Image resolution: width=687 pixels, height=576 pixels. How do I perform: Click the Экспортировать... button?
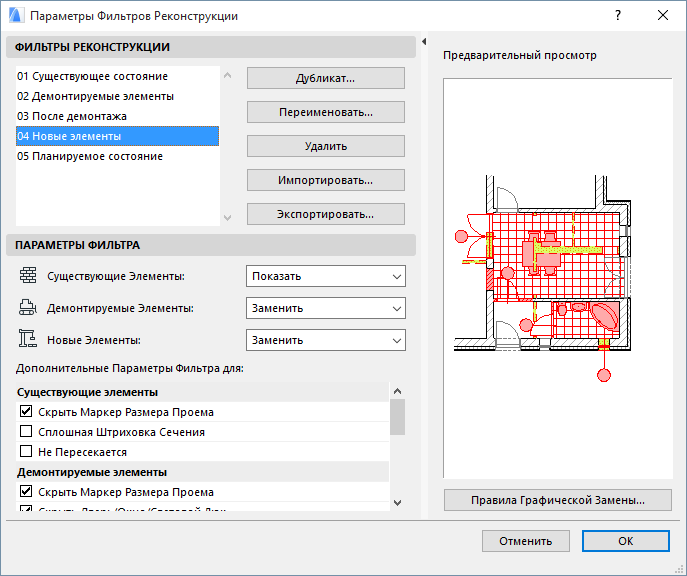coord(326,214)
